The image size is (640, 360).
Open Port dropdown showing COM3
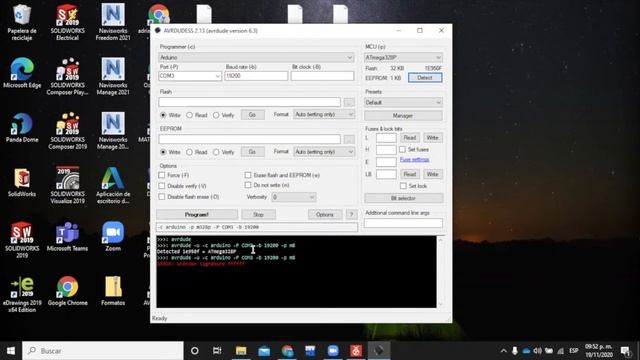(190, 76)
